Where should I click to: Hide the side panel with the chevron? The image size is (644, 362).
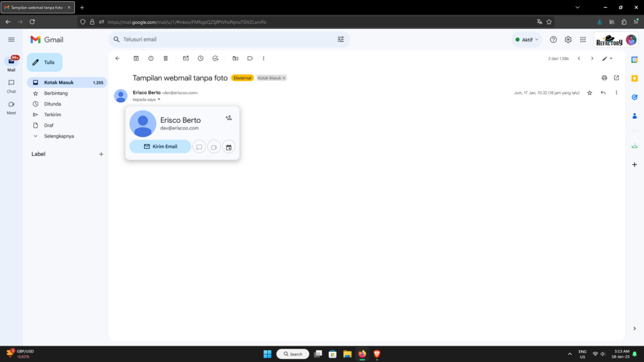pyautogui.click(x=634, y=329)
